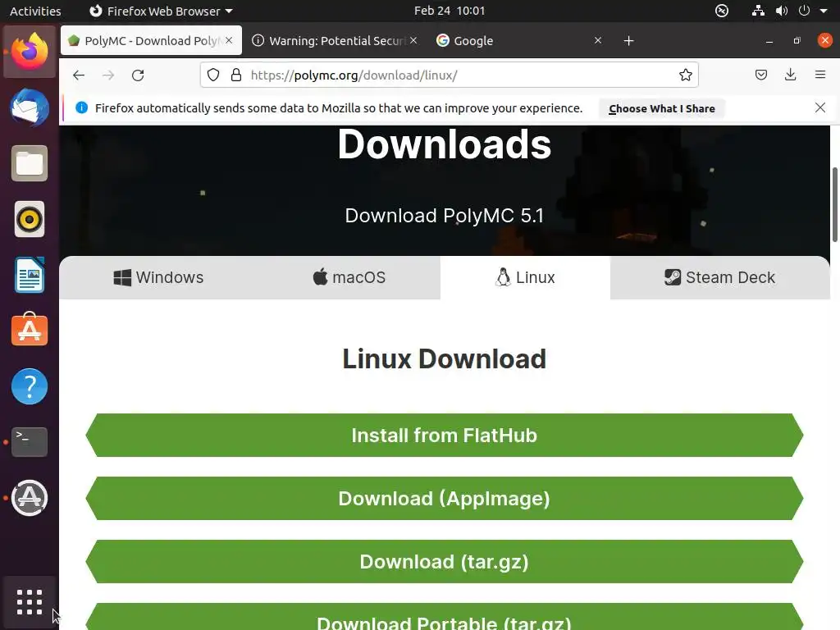Viewport: 840px width, 630px height.
Task: Select the Linux download tab
Action: [525, 277]
